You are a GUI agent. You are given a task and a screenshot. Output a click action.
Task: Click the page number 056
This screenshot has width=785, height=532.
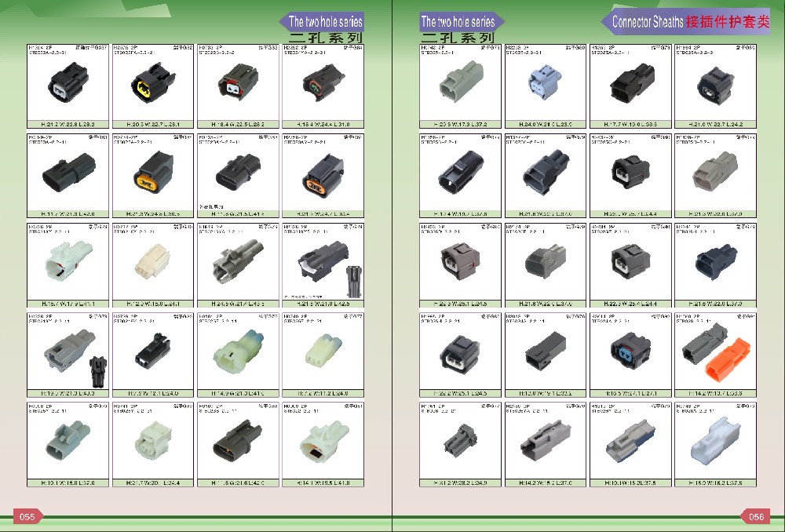click(757, 516)
